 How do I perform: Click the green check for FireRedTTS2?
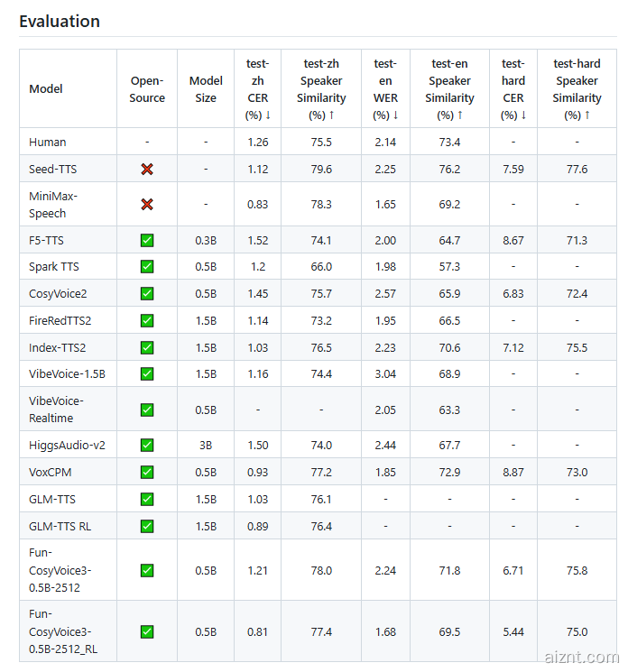click(x=147, y=320)
